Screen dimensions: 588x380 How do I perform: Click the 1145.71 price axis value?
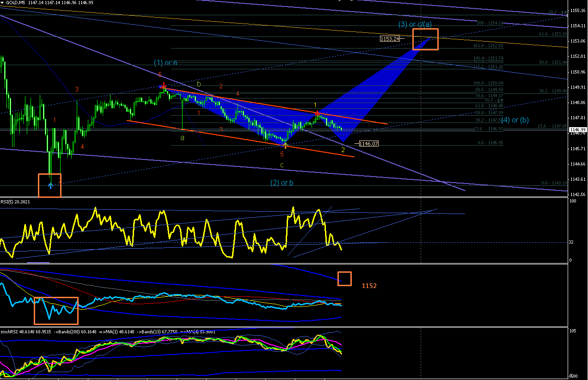click(x=578, y=148)
